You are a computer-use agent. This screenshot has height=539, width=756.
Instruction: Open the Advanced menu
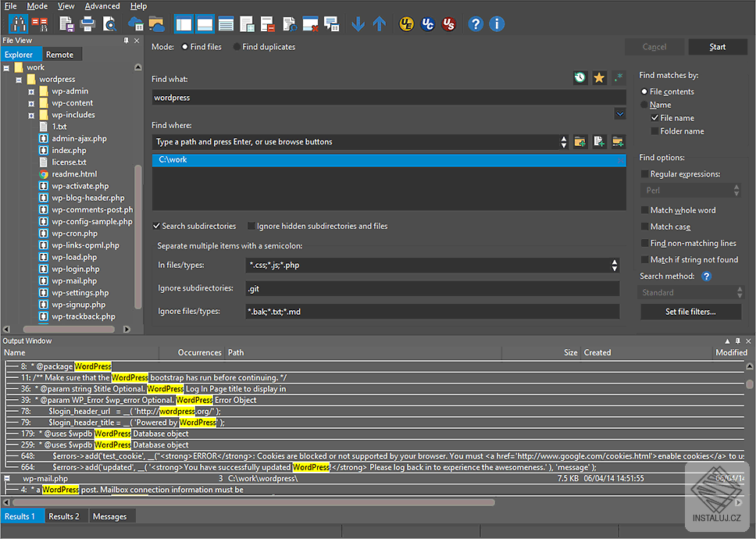tap(102, 6)
